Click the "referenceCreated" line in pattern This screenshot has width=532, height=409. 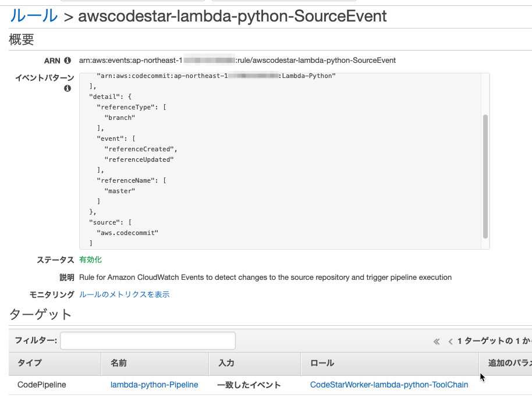pos(141,149)
